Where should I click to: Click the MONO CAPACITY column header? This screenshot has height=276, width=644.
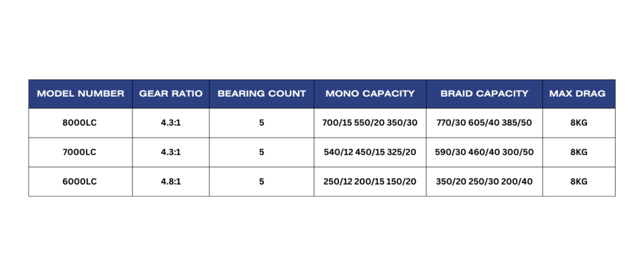pos(370,94)
